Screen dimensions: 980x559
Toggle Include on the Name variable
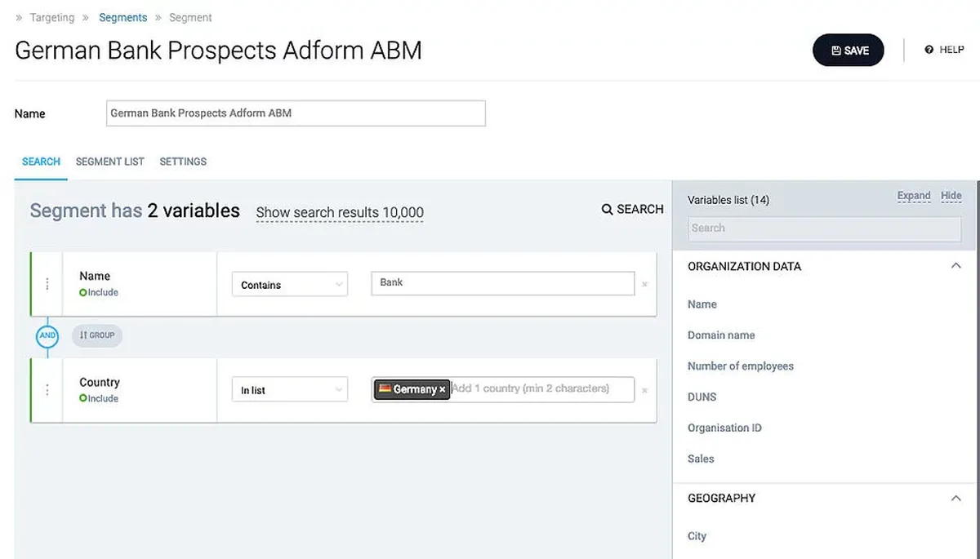click(99, 292)
